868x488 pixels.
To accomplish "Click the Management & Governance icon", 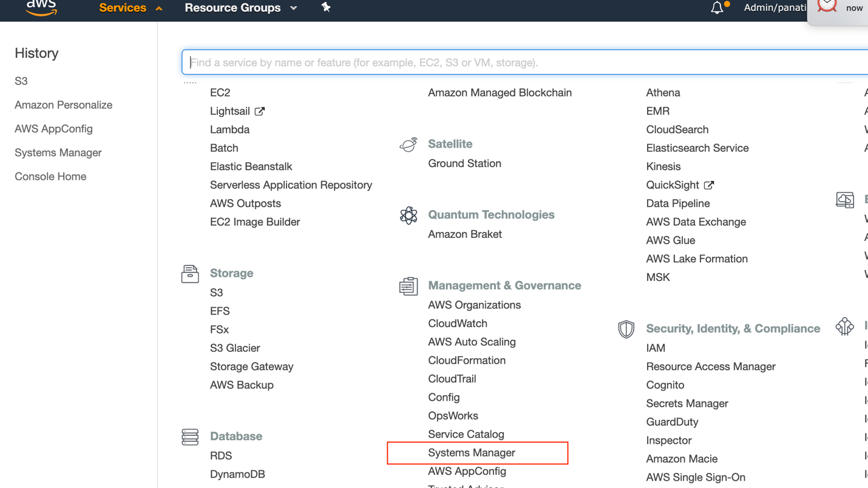I will 409,286.
